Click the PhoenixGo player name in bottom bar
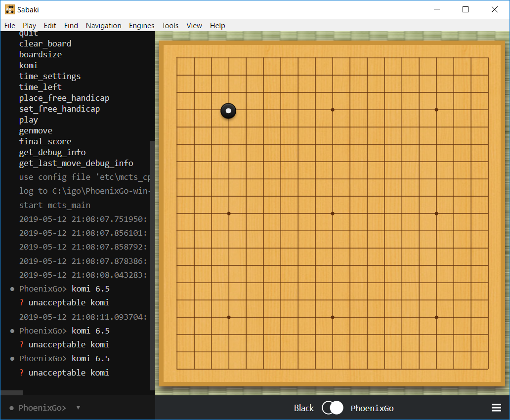Screen dimensions: 510x420 pyautogui.click(x=372, y=408)
